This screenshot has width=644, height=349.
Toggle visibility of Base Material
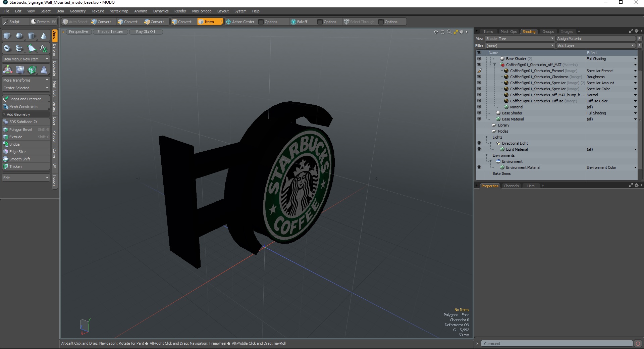click(479, 119)
